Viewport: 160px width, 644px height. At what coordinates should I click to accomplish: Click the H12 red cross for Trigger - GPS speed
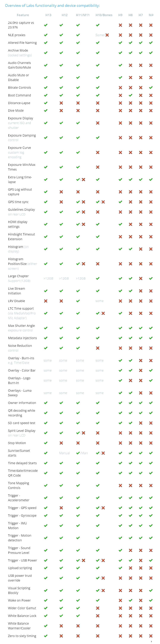click(x=61, y=508)
